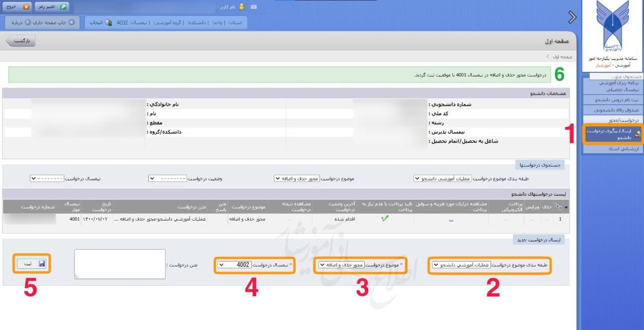The image size is (644, 330).
Task: Select ارسال/پیگیری درخواست دانشجو in sidebar
Action: (613, 134)
